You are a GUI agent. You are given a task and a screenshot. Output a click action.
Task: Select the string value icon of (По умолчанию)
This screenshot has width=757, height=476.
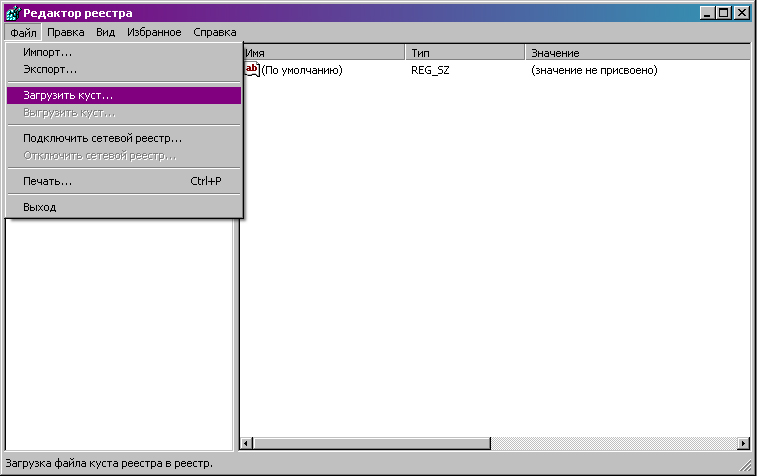tap(252, 70)
